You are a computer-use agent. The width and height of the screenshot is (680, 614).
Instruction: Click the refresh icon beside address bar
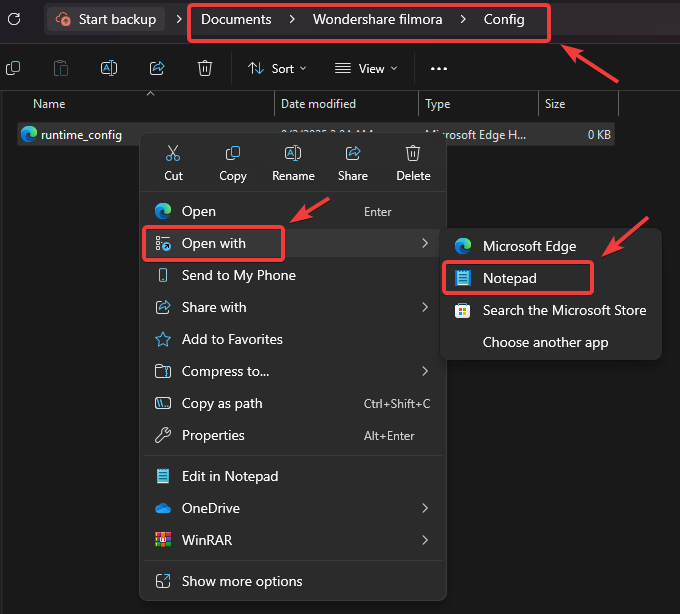[x=14, y=19]
